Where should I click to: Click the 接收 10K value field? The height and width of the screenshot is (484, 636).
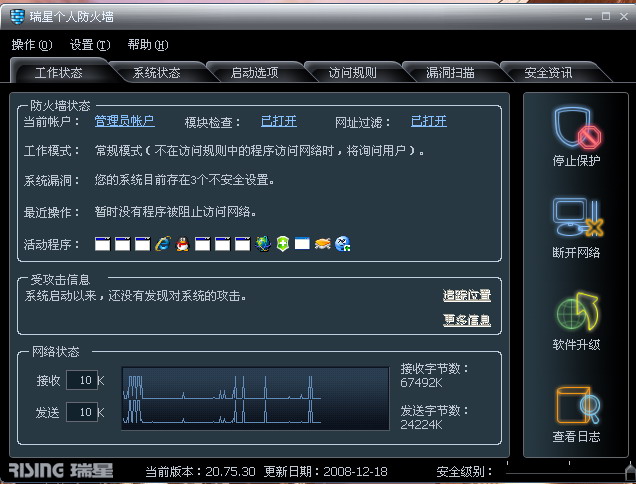point(82,380)
